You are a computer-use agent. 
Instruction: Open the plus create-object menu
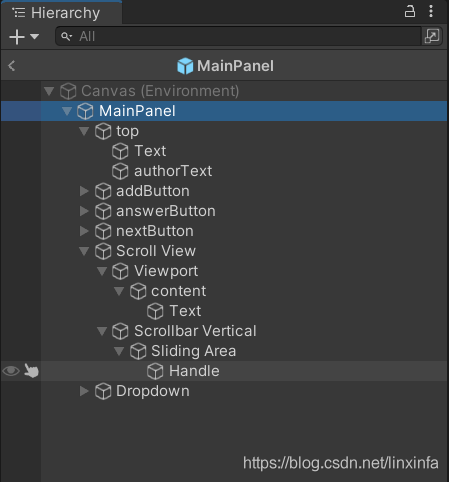[17, 37]
